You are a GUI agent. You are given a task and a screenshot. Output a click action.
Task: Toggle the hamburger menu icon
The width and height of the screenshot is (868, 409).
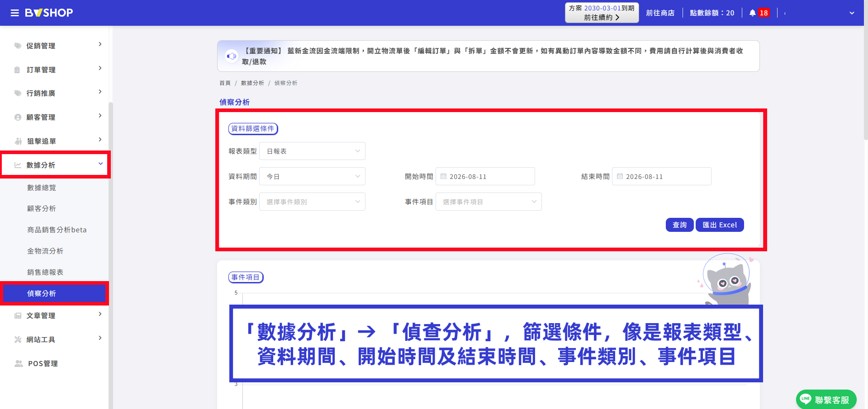[15, 13]
